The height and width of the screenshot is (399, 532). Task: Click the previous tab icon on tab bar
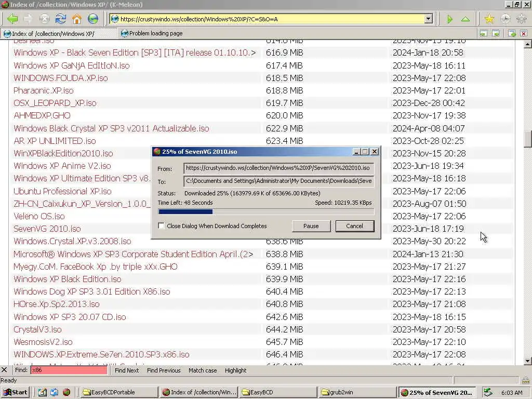pyautogui.click(x=483, y=33)
